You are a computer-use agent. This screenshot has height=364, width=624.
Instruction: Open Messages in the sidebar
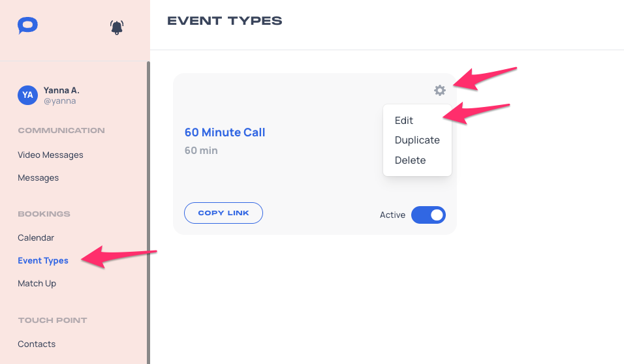39,178
